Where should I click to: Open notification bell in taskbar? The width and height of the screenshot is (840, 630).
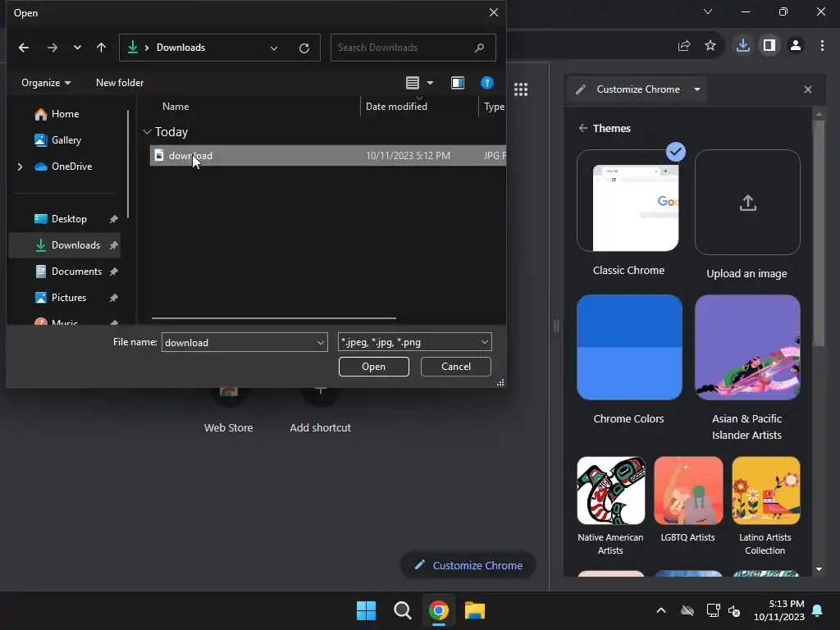[818, 610]
